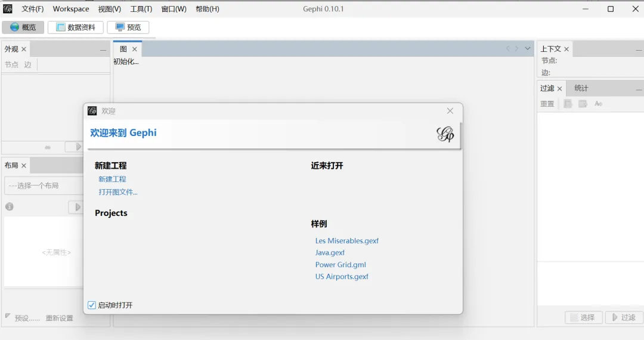
Task: Click the 新建工程 new project link
Action: pos(112,180)
